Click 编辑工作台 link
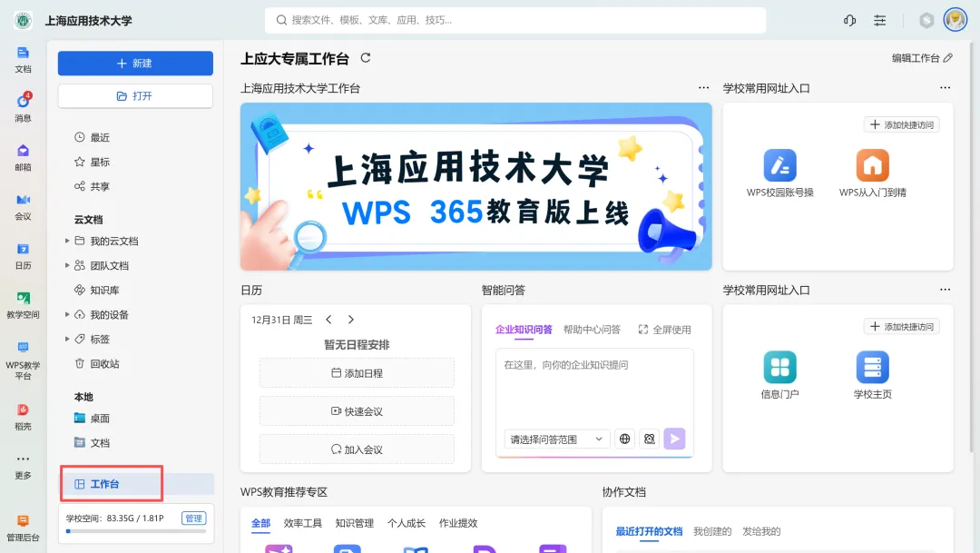Image resolution: width=980 pixels, height=553 pixels. [x=922, y=58]
